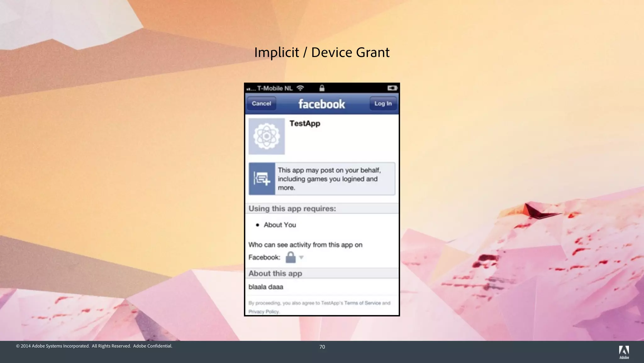The height and width of the screenshot is (363, 644).
Task: Open the Privacy Policy link
Action: tap(264, 312)
